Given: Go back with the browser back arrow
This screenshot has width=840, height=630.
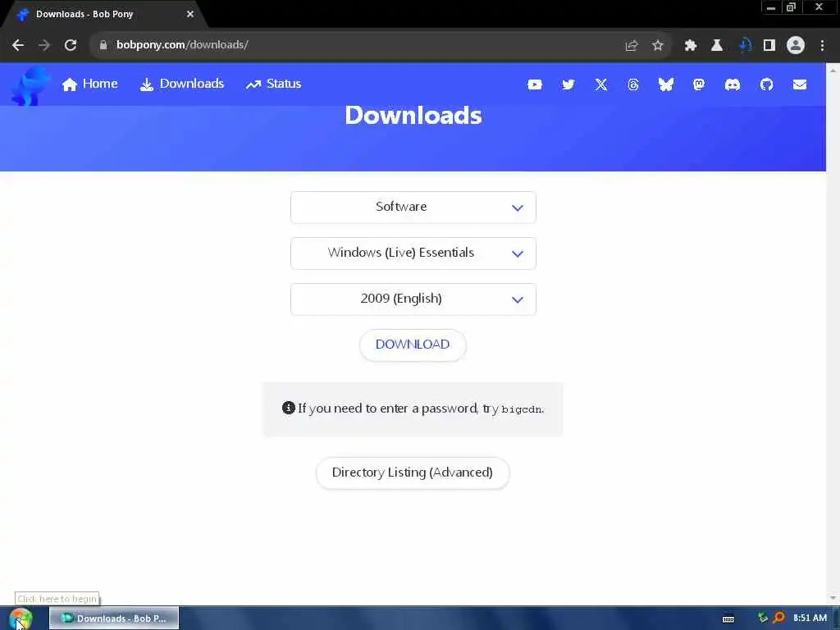Looking at the screenshot, I should [18, 45].
